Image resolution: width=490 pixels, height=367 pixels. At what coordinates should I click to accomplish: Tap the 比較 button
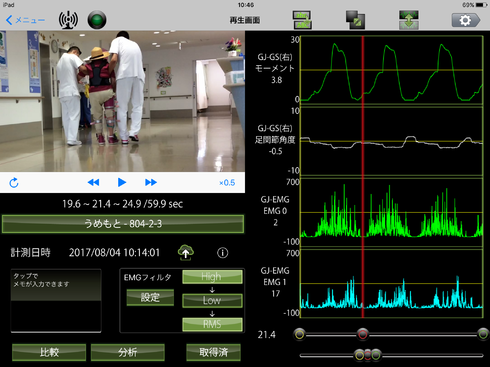pyautogui.click(x=49, y=352)
